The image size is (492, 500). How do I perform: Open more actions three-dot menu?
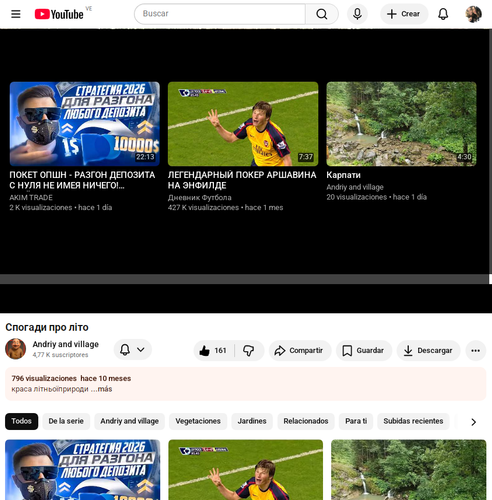476,351
